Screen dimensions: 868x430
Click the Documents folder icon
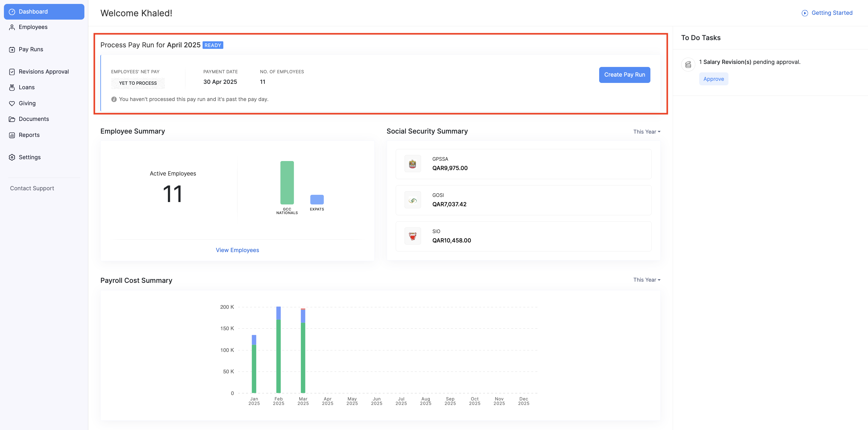(12, 119)
